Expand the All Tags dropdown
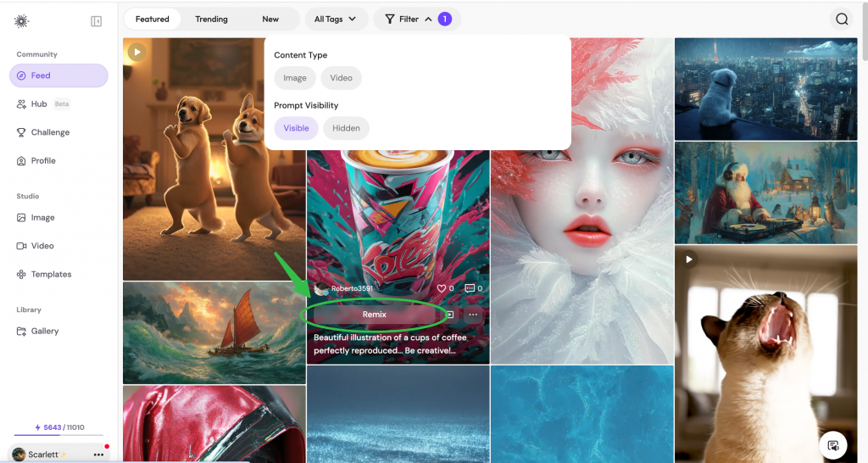 (335, 19)
